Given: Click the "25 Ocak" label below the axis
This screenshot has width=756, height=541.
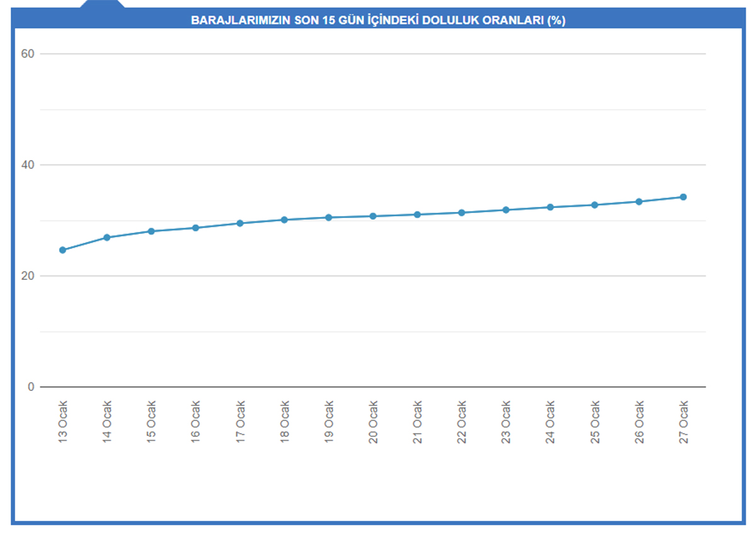Looking at the screenshot, I should click(595, 422).
